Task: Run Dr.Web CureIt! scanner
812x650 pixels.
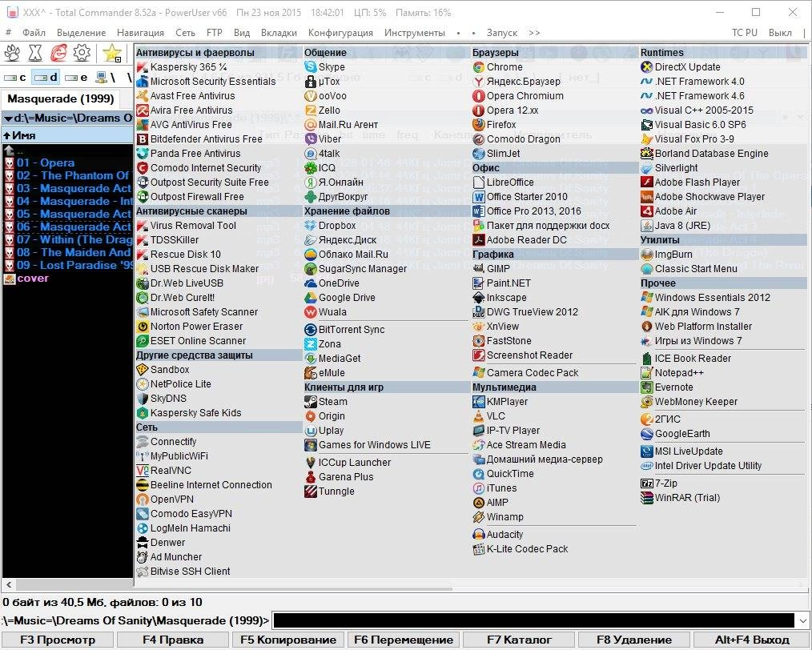Action: 175,297
